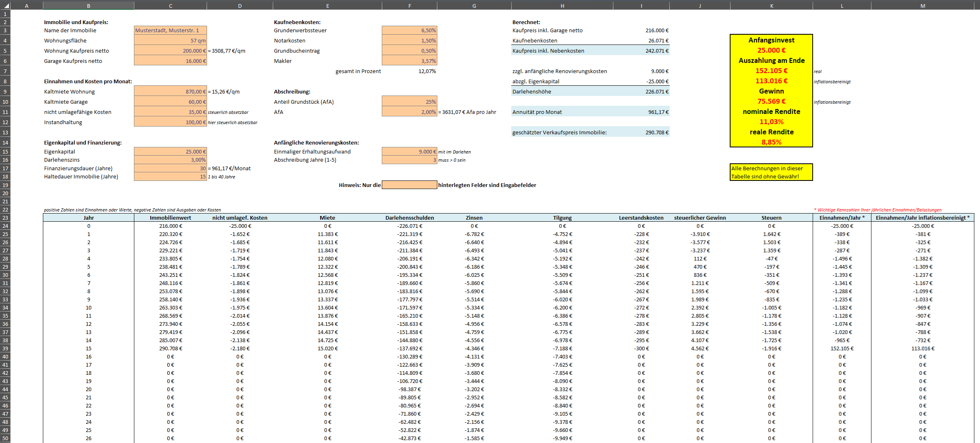Select the Wohnungsfläche input cell
The height and width of the screenshot is (443, 980).
pos(170,40)
